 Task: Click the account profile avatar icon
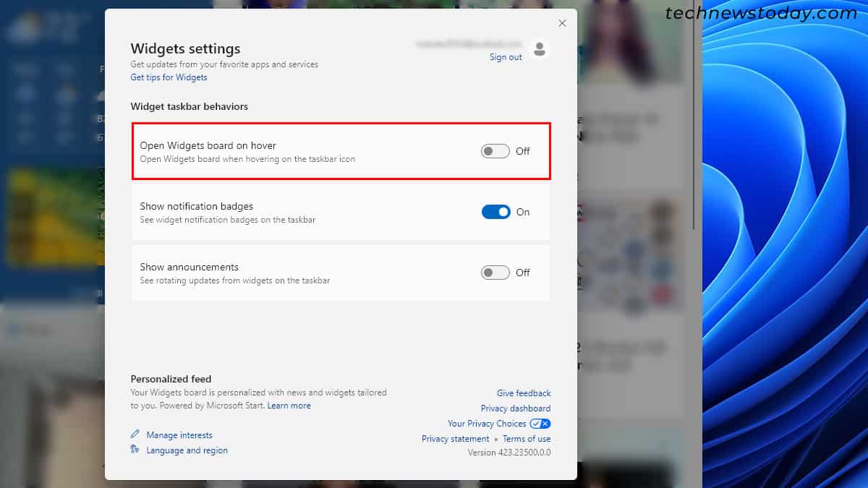click(x=538, y=49)
